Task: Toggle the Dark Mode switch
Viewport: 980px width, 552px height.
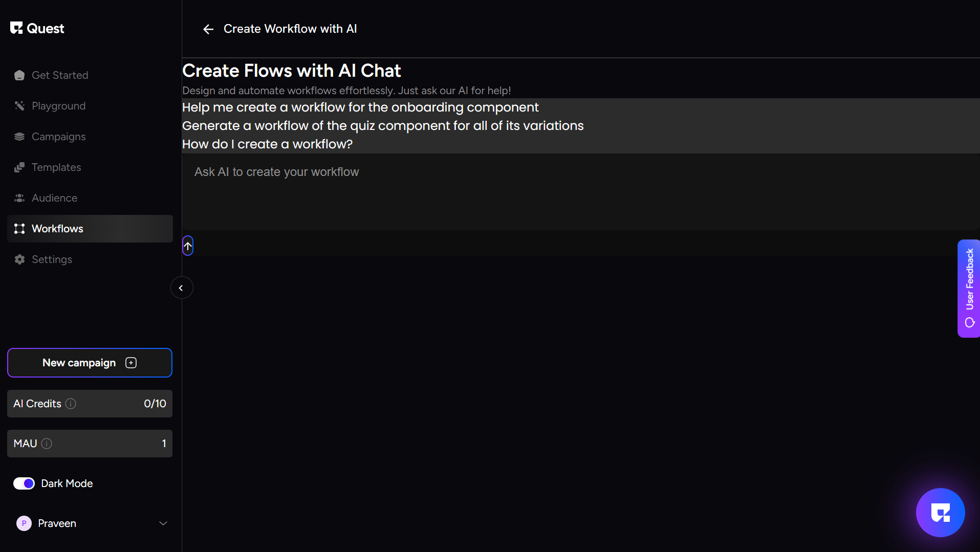Action: pos(24,483)
